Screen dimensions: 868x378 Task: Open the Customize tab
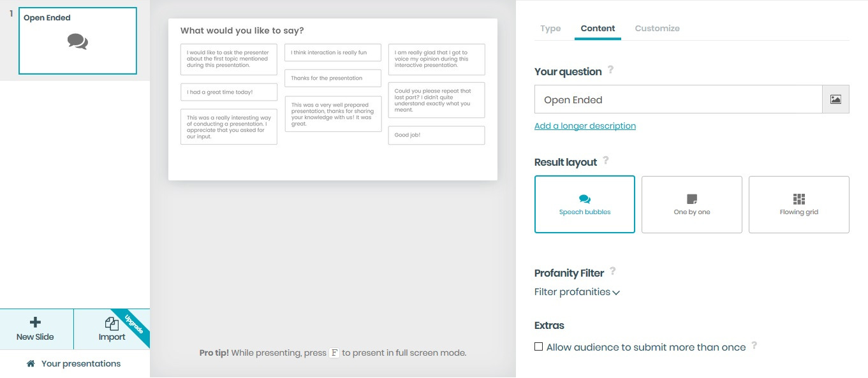(657, 29)
